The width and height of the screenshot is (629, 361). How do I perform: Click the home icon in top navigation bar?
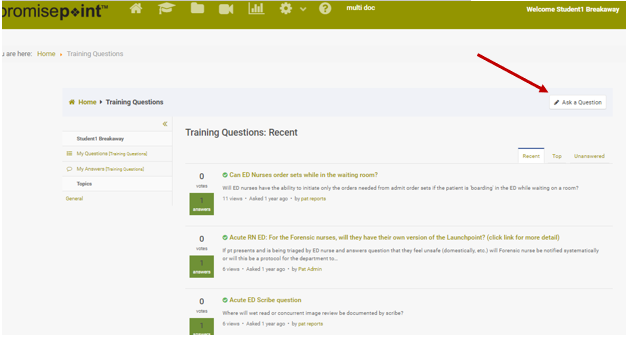pos(136,8)
